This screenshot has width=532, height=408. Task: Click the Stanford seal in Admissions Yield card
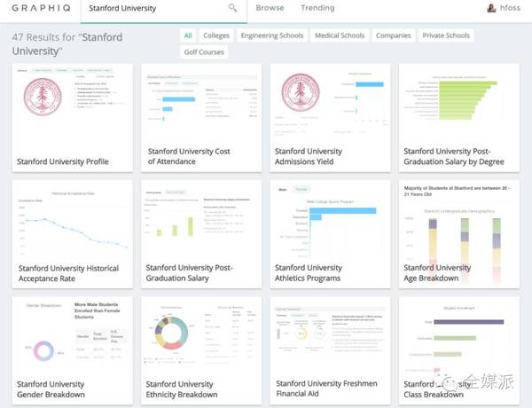point(301,92)
